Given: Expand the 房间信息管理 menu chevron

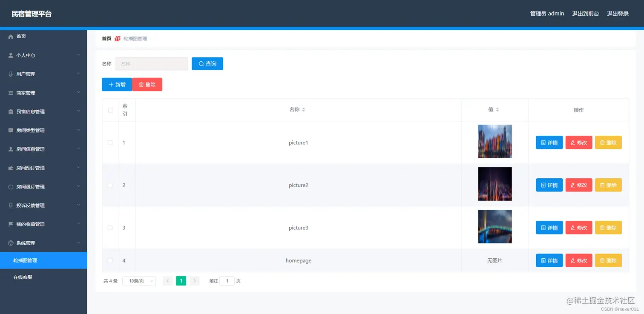Looking at the screenshot, I should [78, 148].
